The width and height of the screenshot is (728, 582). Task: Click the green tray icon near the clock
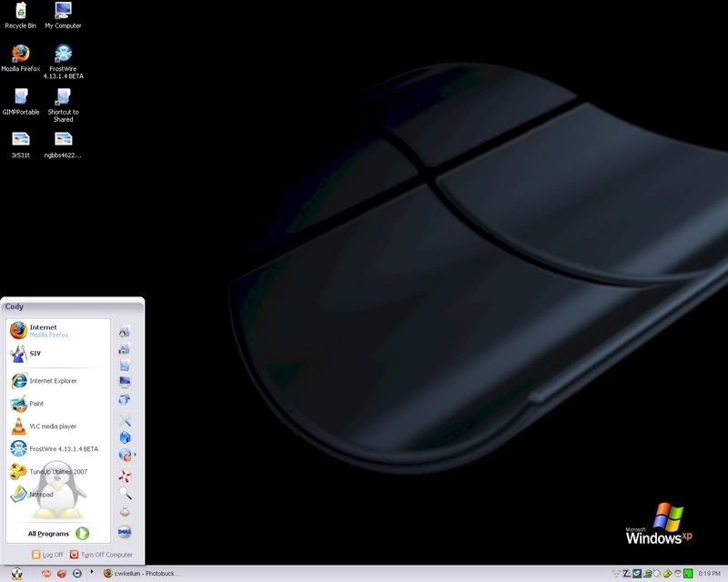(x=688, y=574)
